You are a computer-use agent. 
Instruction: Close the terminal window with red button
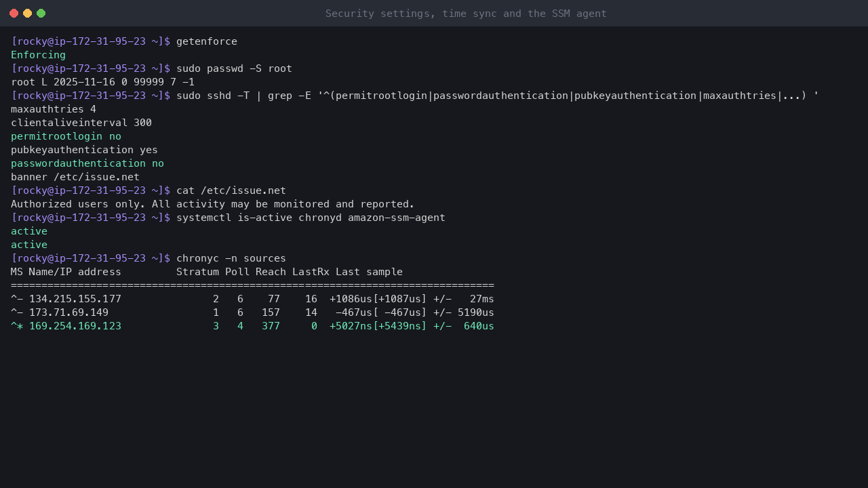coord(14,14)
